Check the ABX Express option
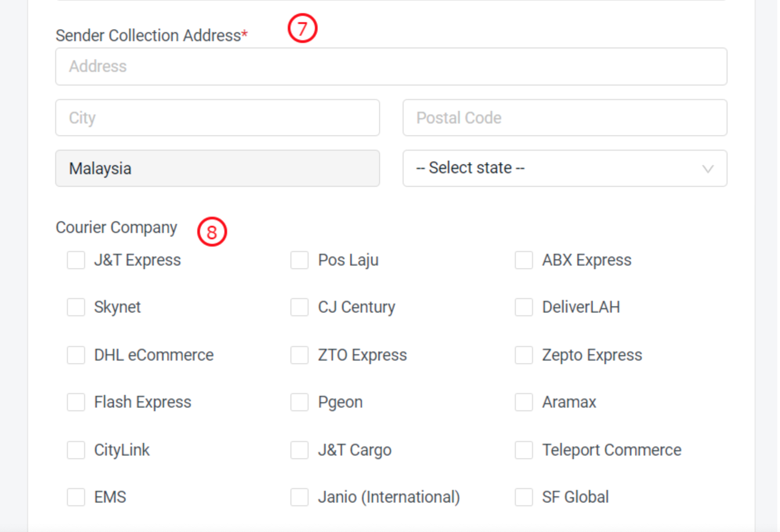780x532 pixels. coord(524,260)
